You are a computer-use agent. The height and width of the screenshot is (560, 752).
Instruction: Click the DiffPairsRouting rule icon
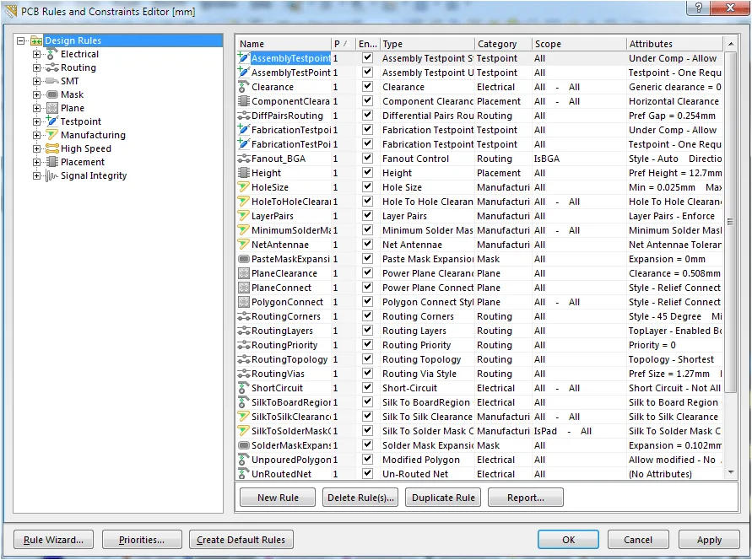244,116
